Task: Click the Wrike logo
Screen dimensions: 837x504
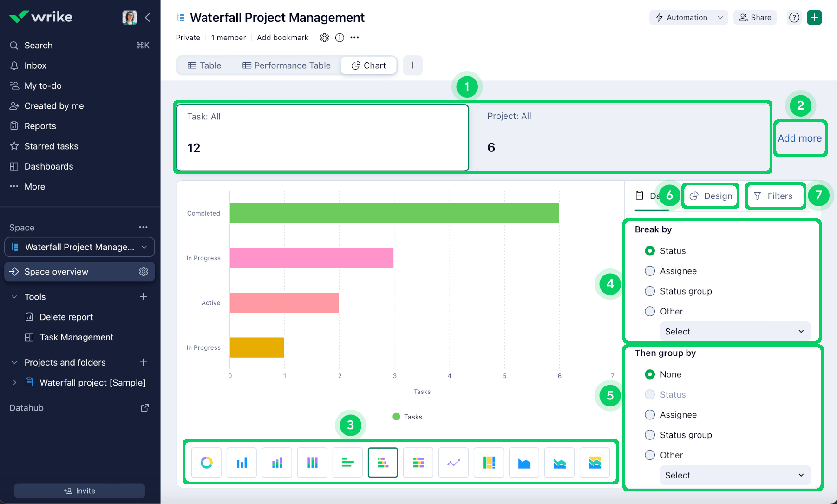Action: click(x=41, y=17)
